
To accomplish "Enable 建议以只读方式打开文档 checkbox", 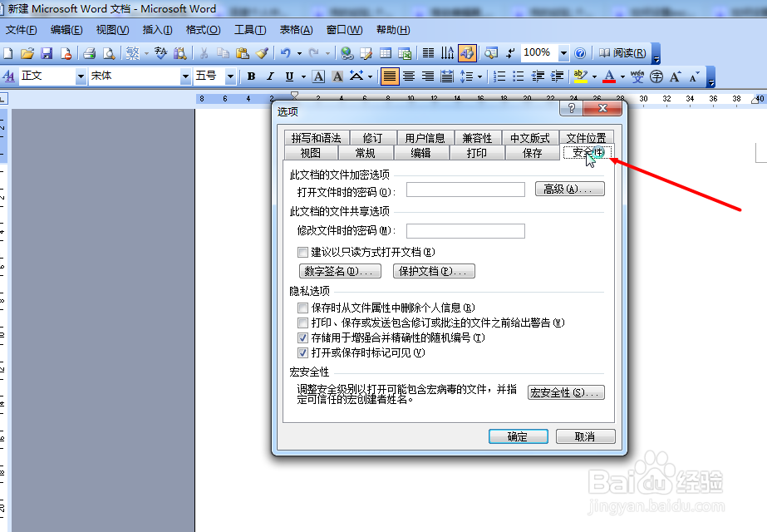I will coord(302,253).
